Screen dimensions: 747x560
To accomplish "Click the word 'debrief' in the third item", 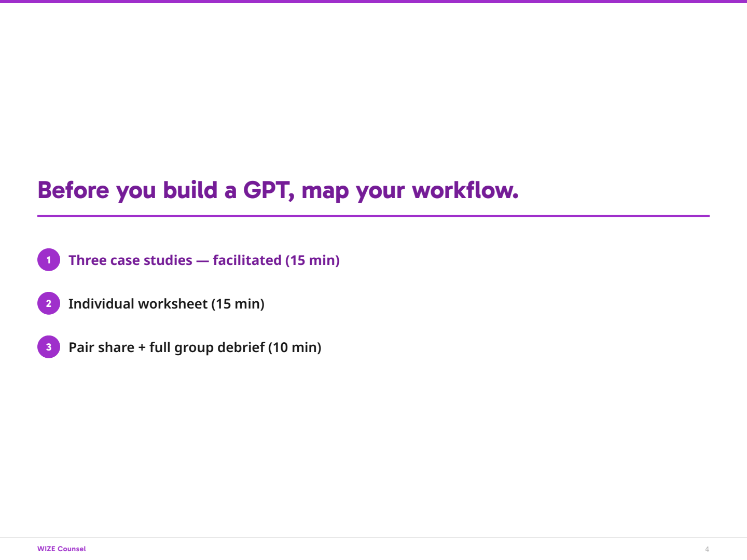I will pyautogui.click(x=241, y=347).
